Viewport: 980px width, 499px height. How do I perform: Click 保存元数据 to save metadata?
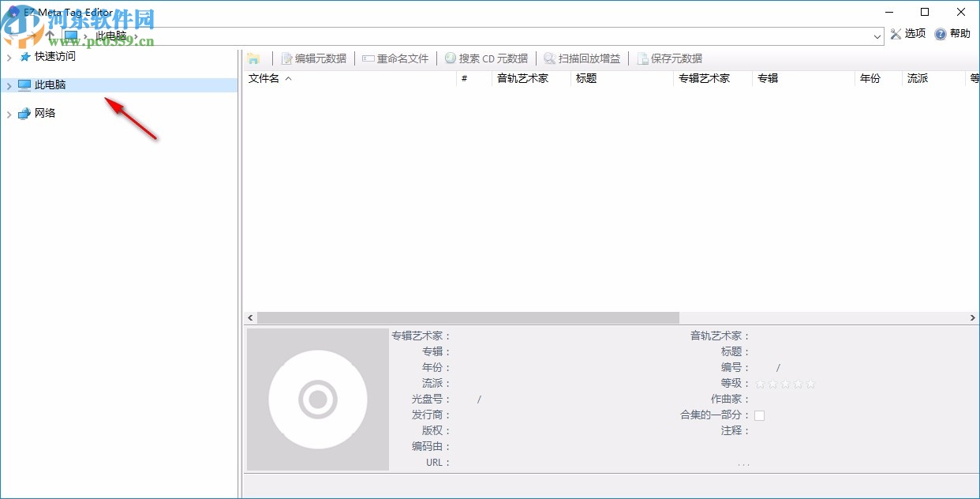coord(669,58)
